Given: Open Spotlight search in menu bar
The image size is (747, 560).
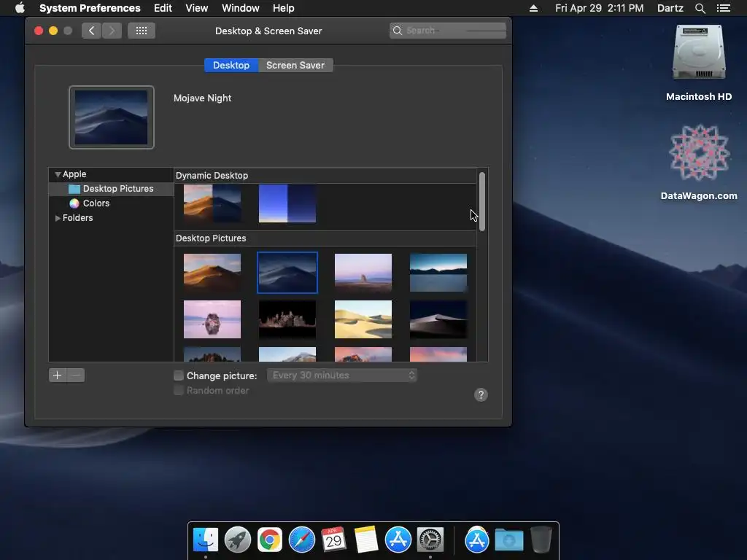Looking at the screenshot, I should (x=700, y=8).
